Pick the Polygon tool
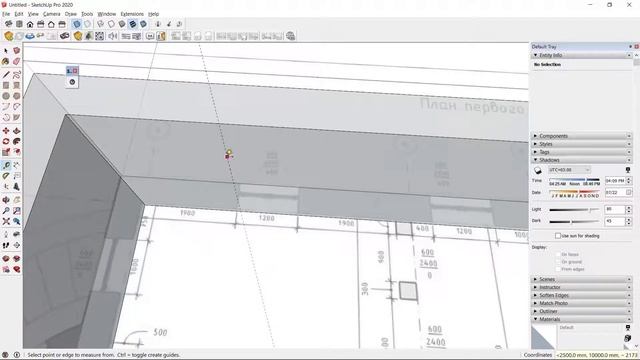 [x=16, y=96]
